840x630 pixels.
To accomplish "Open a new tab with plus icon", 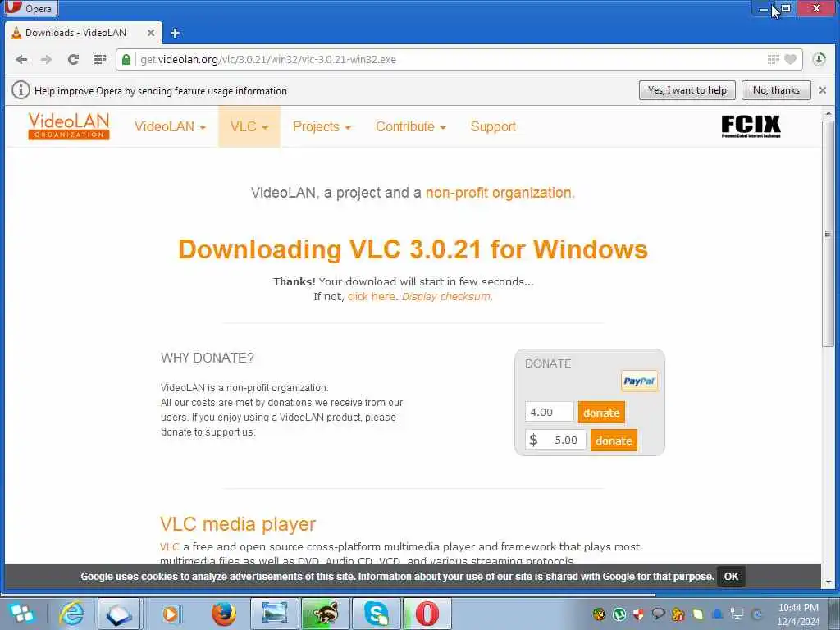I will tap(175, 33).
